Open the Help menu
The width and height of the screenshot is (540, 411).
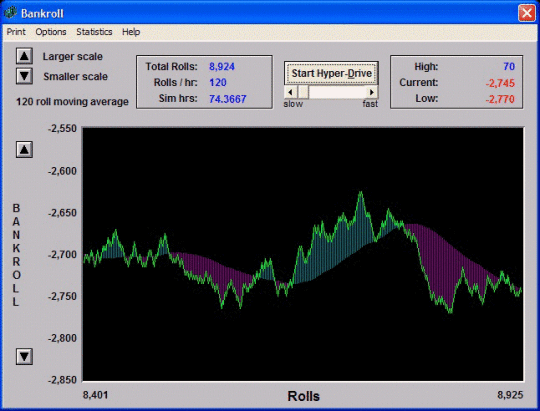tap(131, 32)
